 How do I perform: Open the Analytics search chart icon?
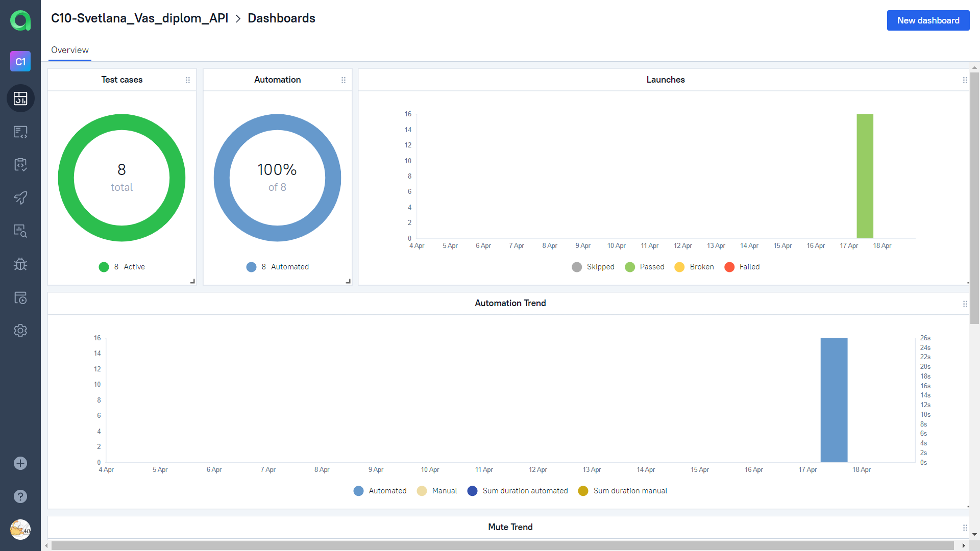(x=20, y=231)
